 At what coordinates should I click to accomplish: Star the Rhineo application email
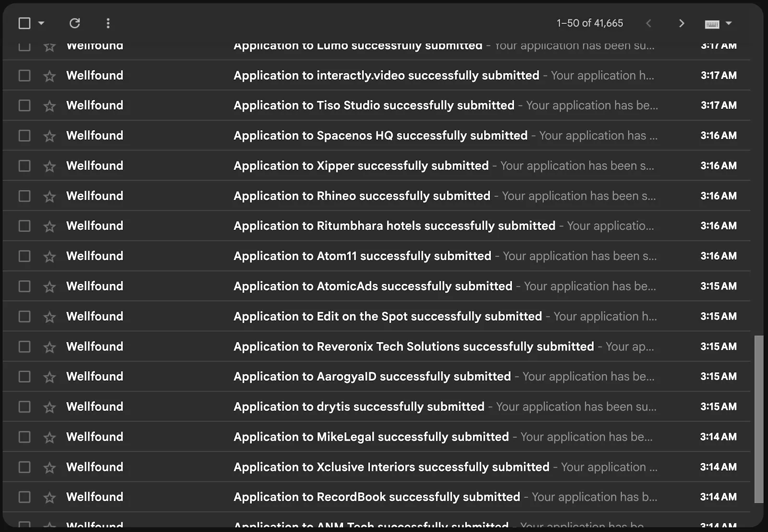(x=49, y=196)
